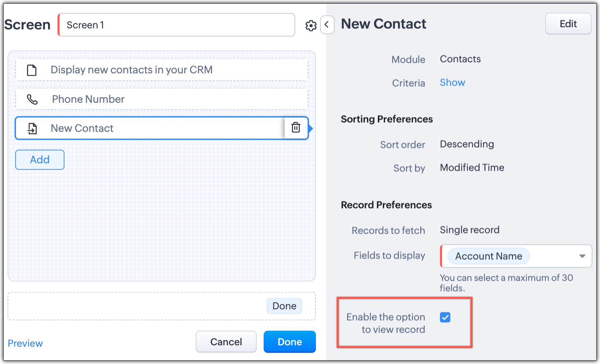This screenshot has height=364, width=600.
Task: Collapse the panel with the back chevron
Action: [327, 25]
